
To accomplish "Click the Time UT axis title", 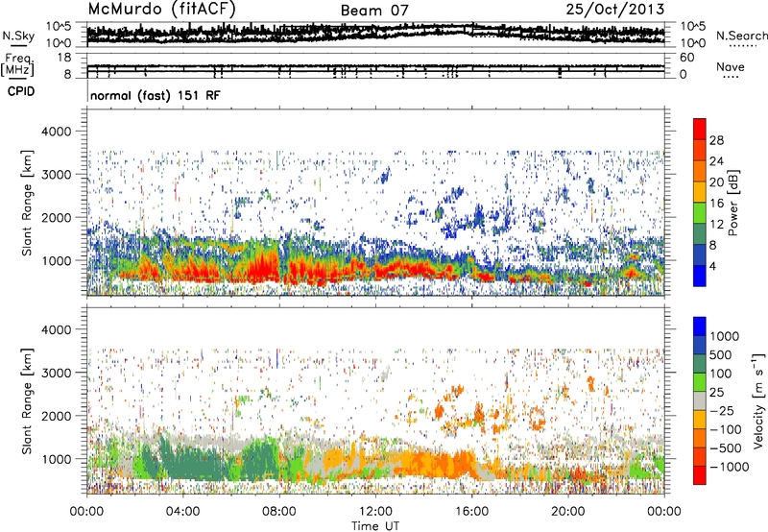I will pos(375,526).
